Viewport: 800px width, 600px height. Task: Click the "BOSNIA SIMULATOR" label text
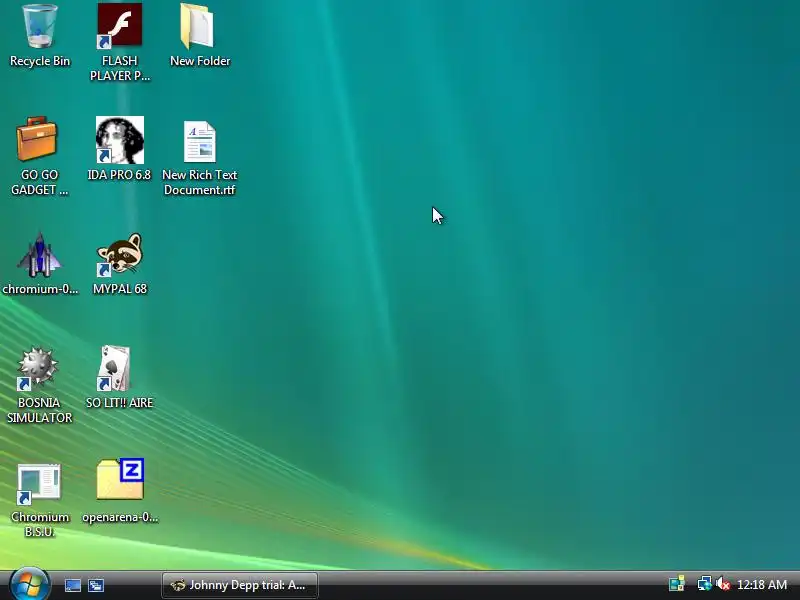coord(39,410)
